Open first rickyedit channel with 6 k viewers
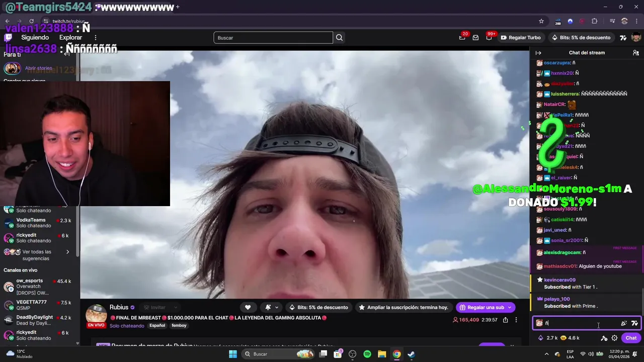 click(39, 238)
